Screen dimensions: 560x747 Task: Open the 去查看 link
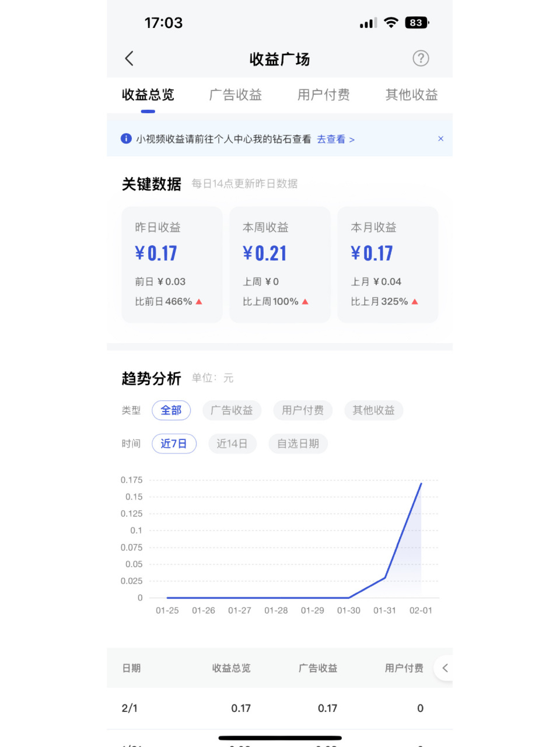coord(335,139)
